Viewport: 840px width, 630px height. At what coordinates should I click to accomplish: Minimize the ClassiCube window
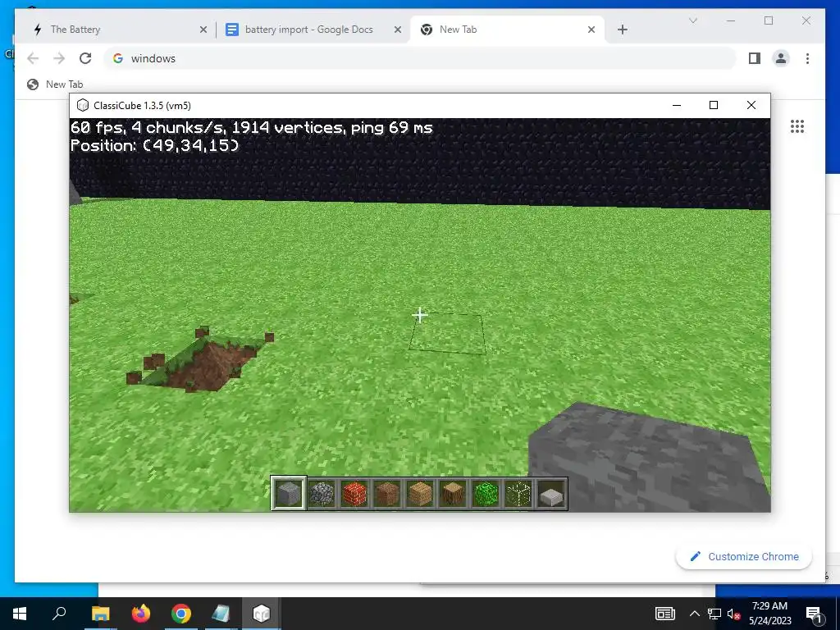(677, 105)
